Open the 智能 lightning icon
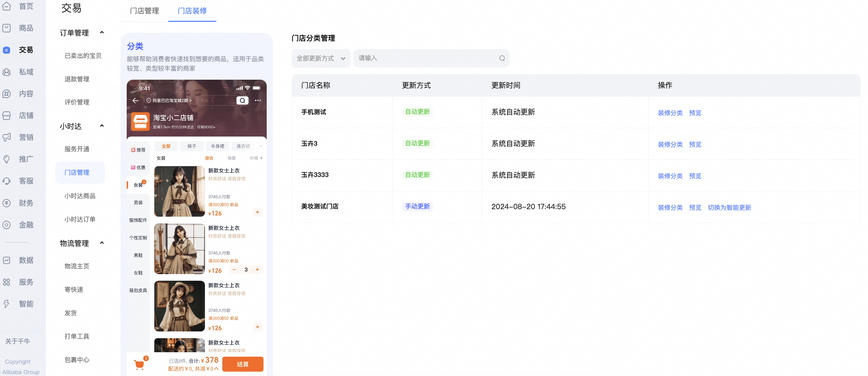 pyautogui.click(x=7, y=304)
